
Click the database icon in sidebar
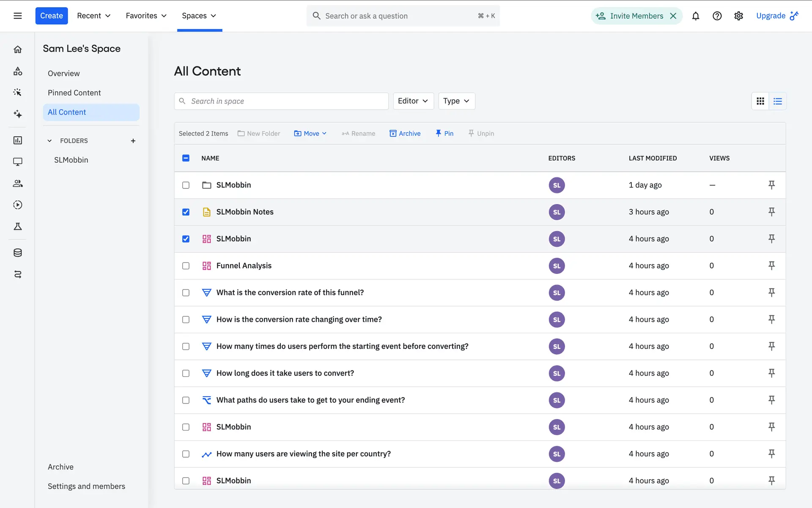click(x=17, y=253)
